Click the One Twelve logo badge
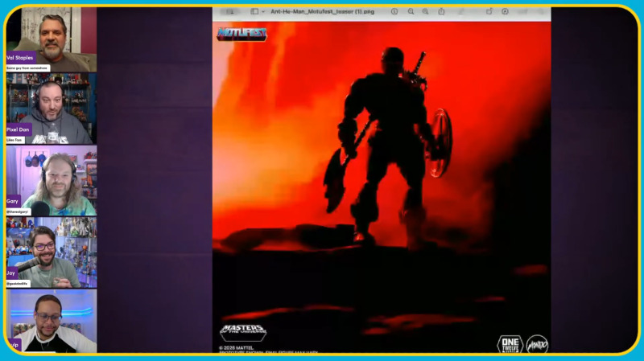The width and height of the screenshot is (644, 361). pos(510,344)
